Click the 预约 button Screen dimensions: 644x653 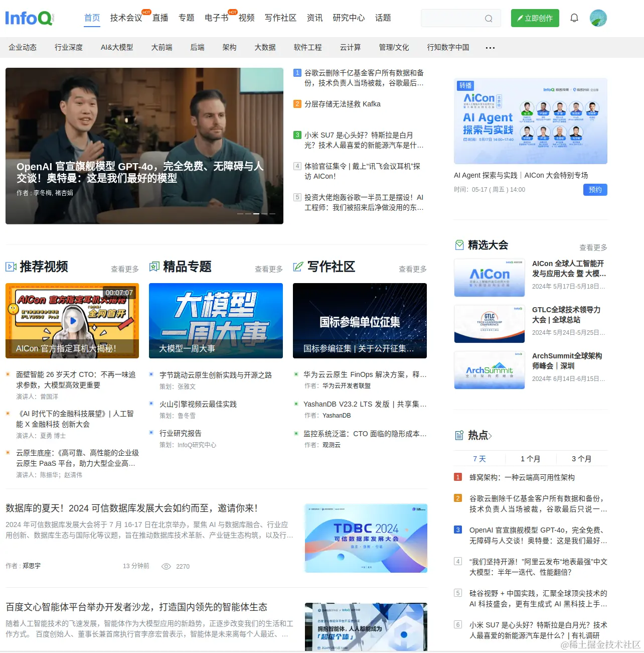(595, 190)
